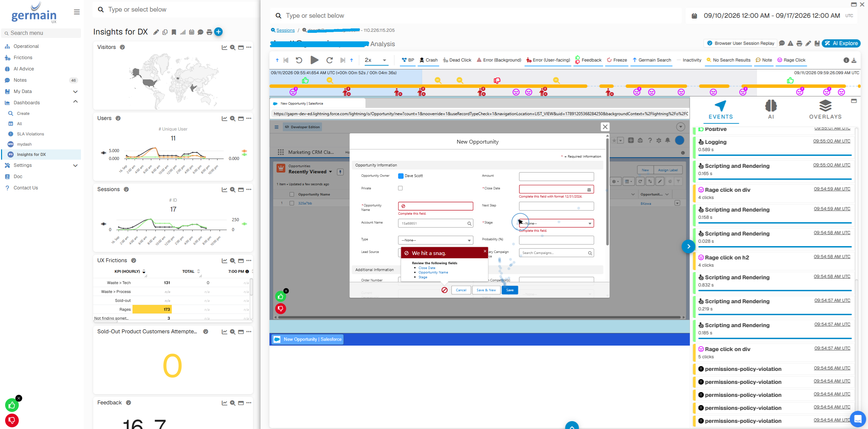Open the warning triangle icon in session analysis header

coord(790,43)
